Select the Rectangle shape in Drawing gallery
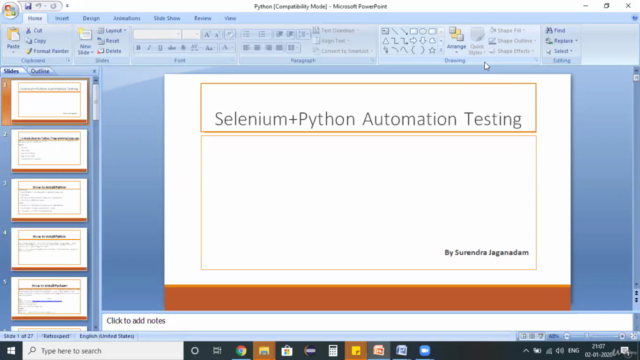The height and width of the screenshot is (360, 640). tap(413, 31)
